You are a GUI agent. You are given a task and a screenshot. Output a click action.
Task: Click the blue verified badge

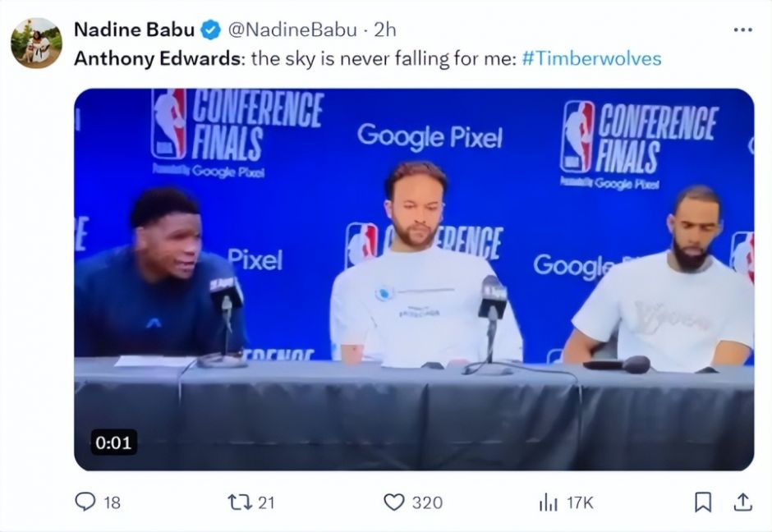pyautogui.click(x=211, y=30)
